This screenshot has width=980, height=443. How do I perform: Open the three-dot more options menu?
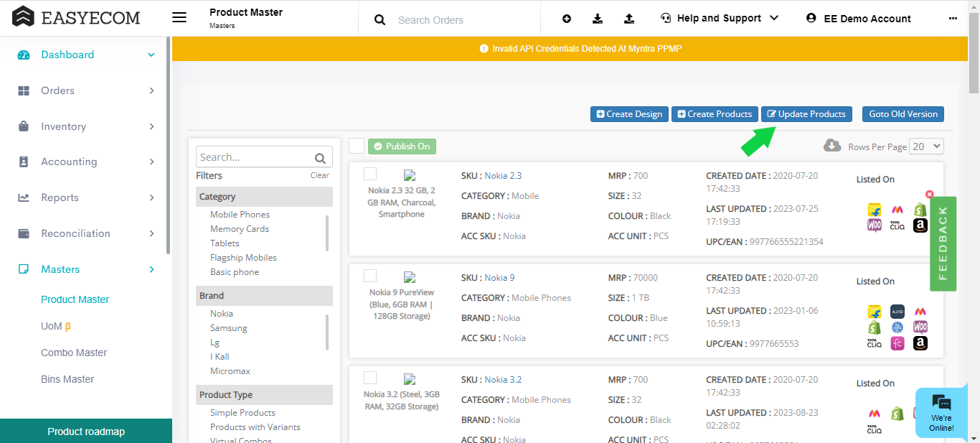pos(953,19)
